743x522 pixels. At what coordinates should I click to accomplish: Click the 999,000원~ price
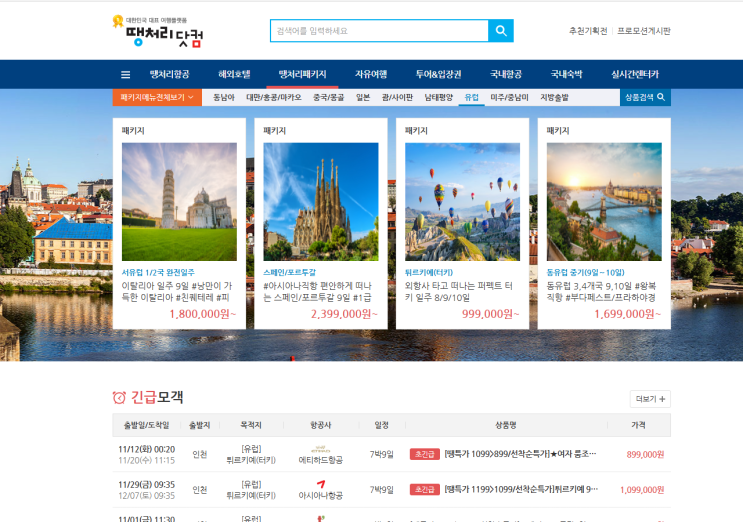[x=491, y=314]
